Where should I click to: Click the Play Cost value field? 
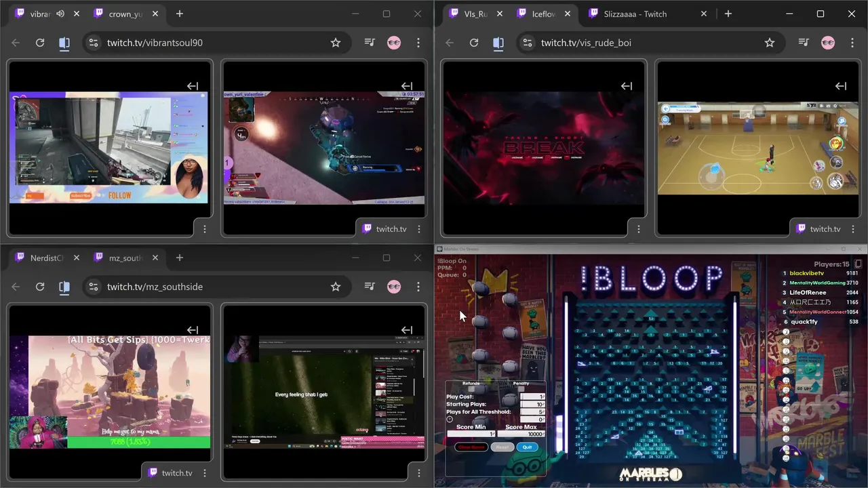coord(532,397)
